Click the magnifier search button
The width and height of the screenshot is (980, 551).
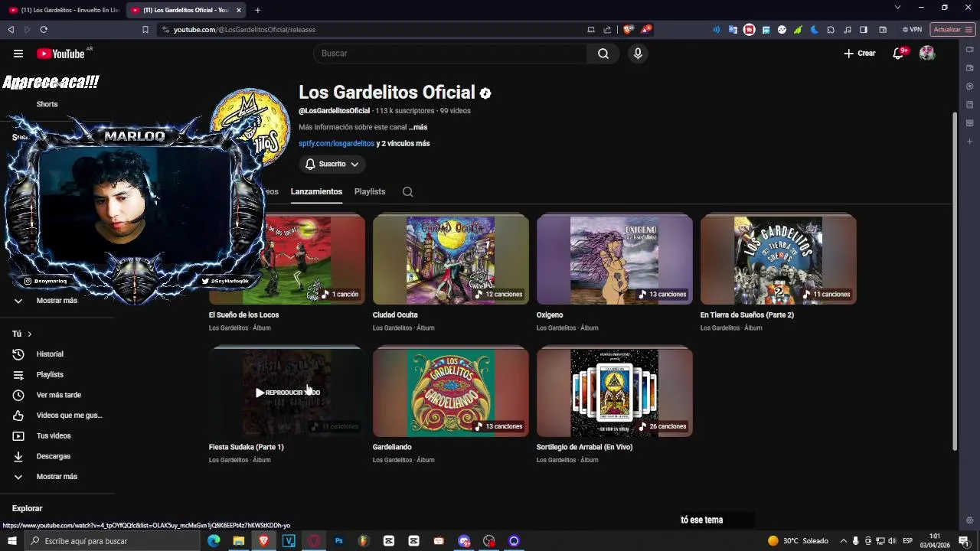pyautogui.click(x=603, y=54)
